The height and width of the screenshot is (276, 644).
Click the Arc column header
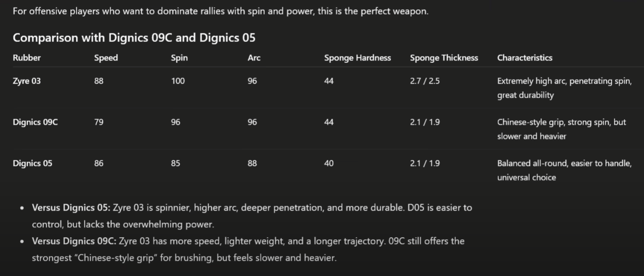tap(254, 58)
